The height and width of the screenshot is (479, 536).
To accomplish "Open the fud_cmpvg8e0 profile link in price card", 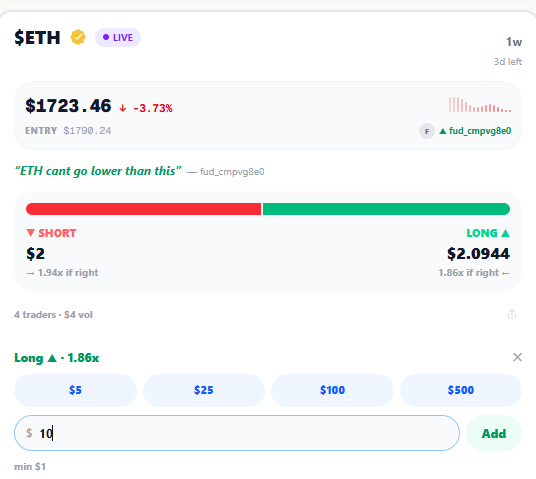I will coord(475,131).
